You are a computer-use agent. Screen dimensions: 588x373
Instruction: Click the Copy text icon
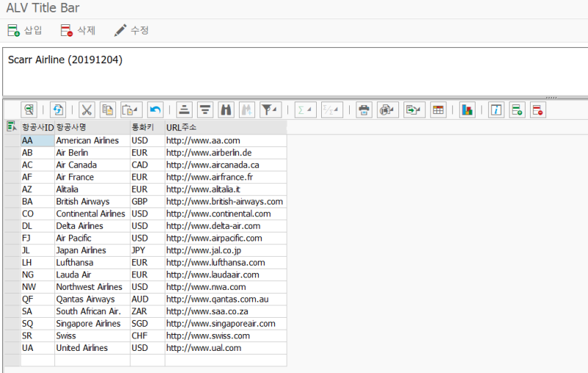coord(107,110)
